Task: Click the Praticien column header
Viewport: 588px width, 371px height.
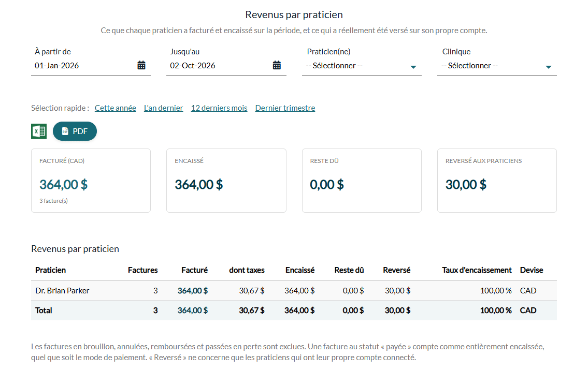Action: (x=51, y=270)
